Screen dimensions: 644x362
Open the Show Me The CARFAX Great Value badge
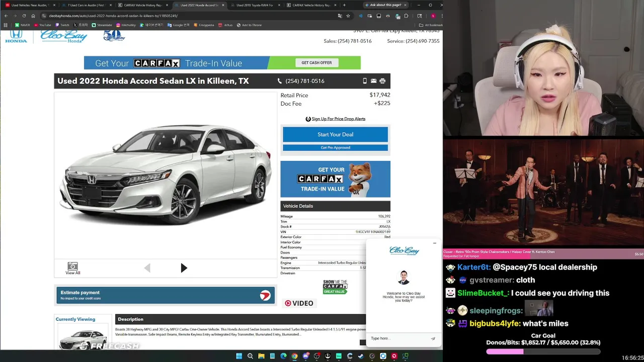pyautogui.click(x=335, y=287)
